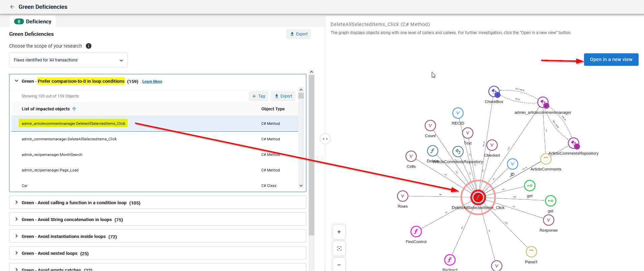Switch to the Deficiency tab
644x271 pixels.
click(x=33, y=22)
